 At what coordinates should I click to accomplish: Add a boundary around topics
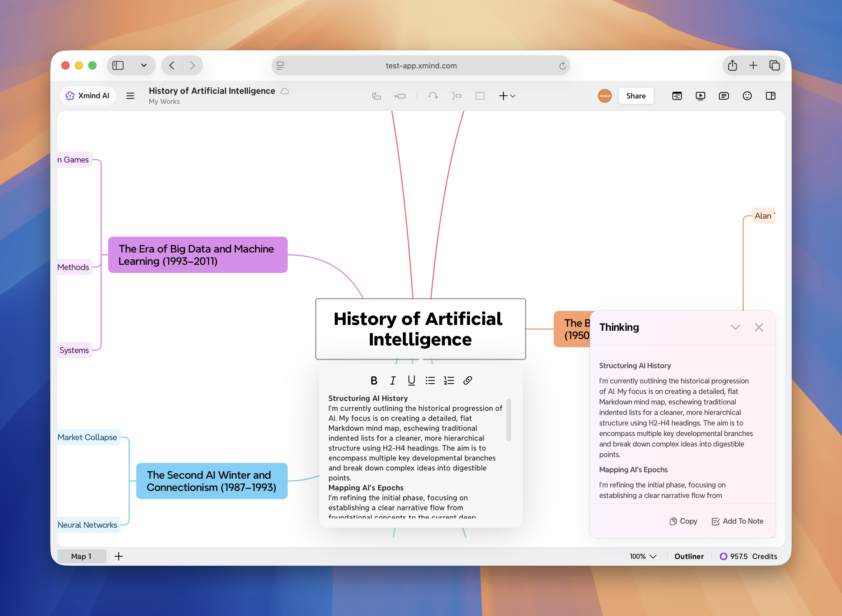[480, 96]
